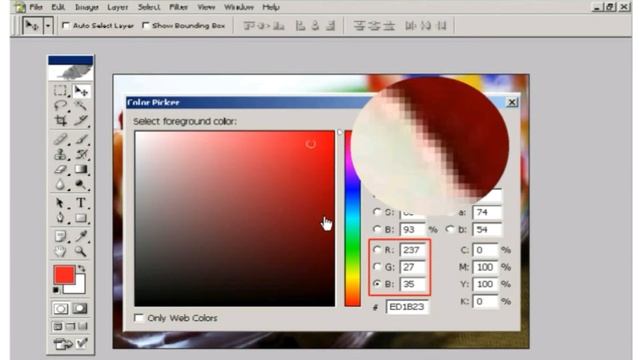Select the S (saturation) radio button
The height and width of the screenshot is (360, 640).
click(x=377, y=212)
